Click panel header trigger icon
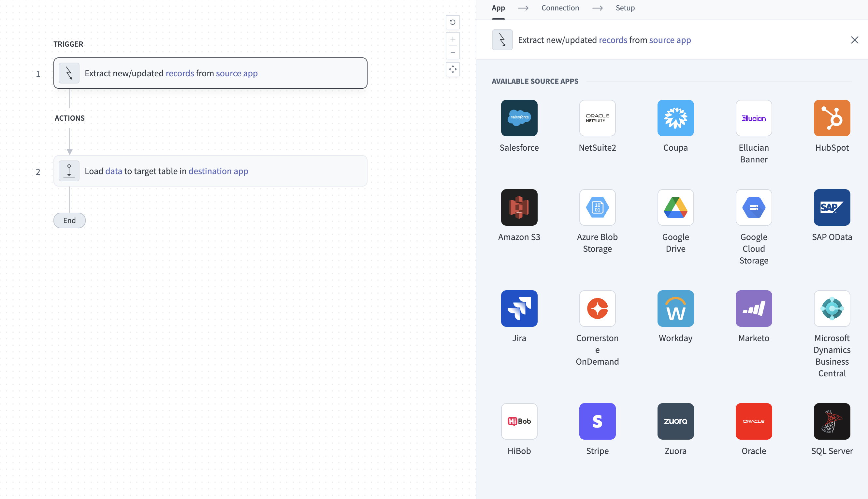Image resolution: width=868 pixels, height=499 pixels. (502, 40)
